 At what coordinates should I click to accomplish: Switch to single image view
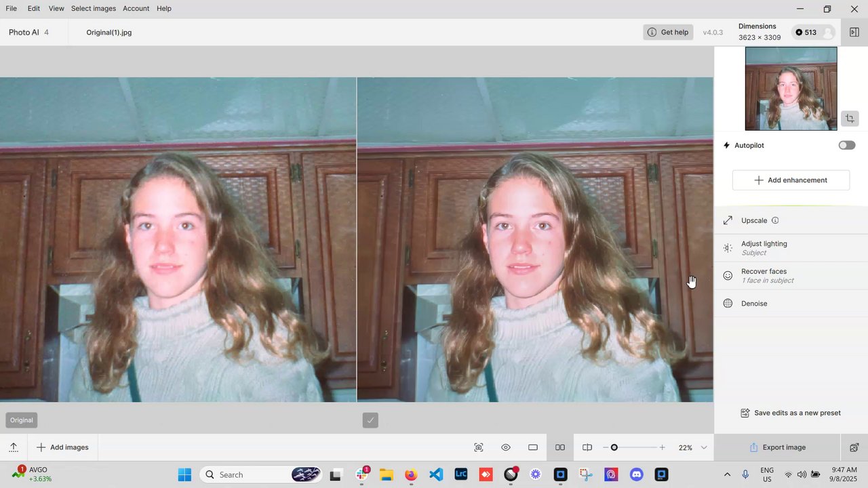coord(533,447)
